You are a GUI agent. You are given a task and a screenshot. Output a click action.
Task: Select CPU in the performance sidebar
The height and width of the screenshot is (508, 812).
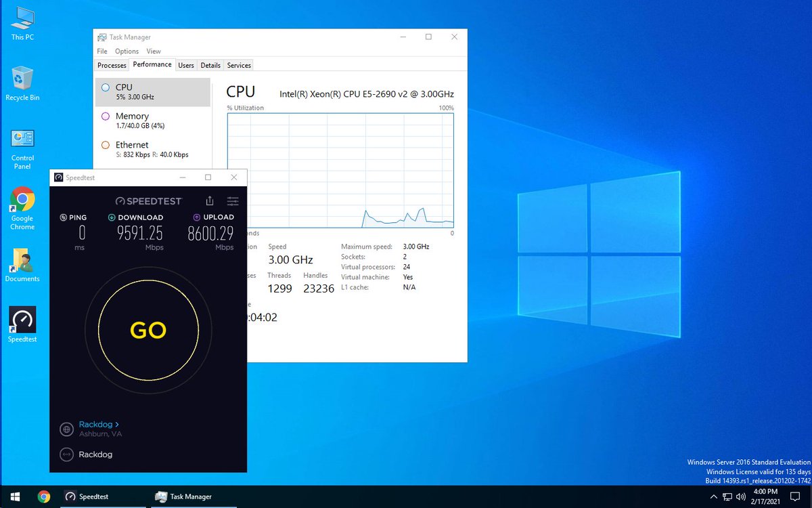(153, 91)
